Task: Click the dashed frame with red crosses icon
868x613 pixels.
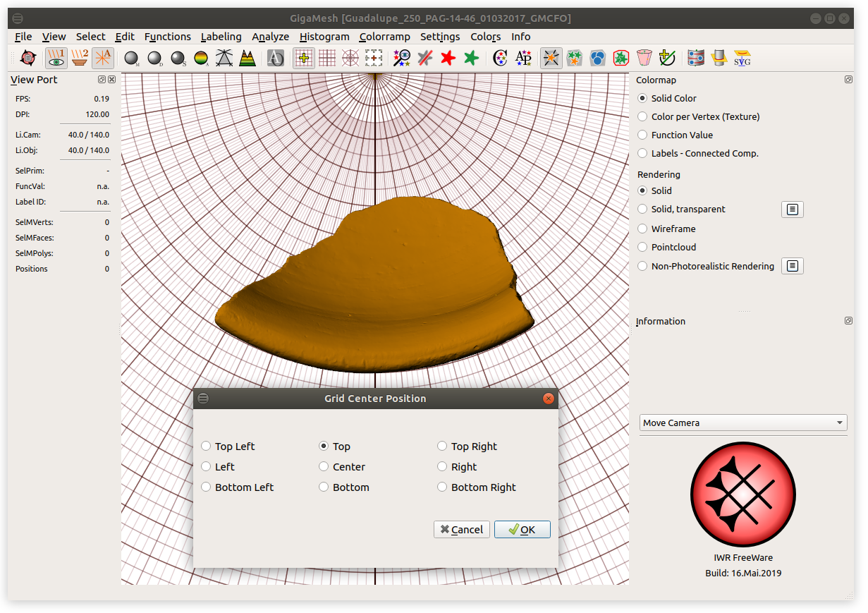Action: [x=374, y=58]
